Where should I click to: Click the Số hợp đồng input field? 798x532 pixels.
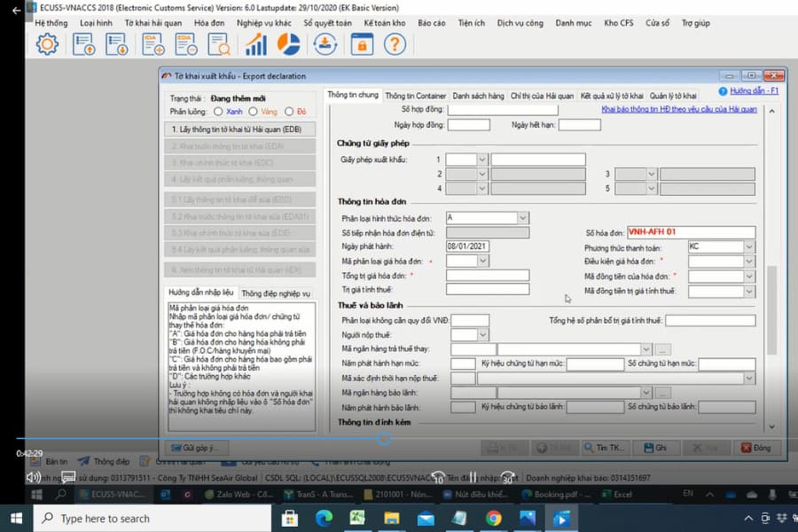pos(503,109)
